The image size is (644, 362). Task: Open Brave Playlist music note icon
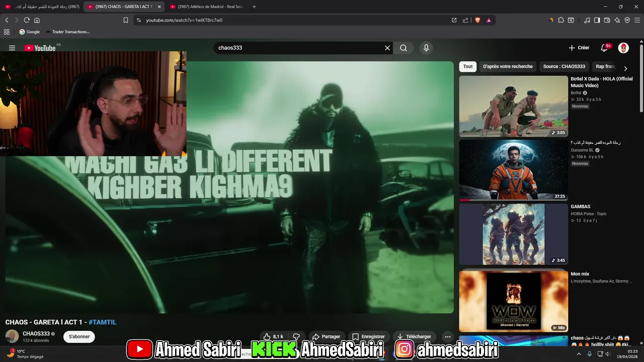tap(587, 20)
